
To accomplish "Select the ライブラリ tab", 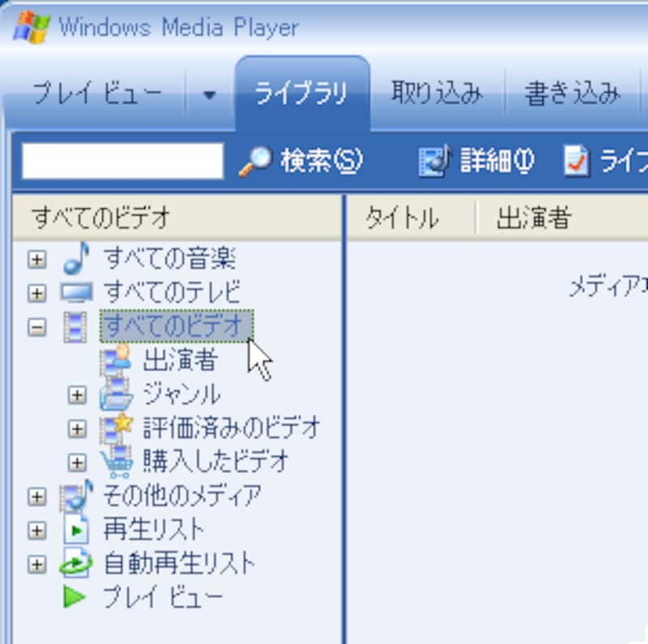I will click(302, 93).
